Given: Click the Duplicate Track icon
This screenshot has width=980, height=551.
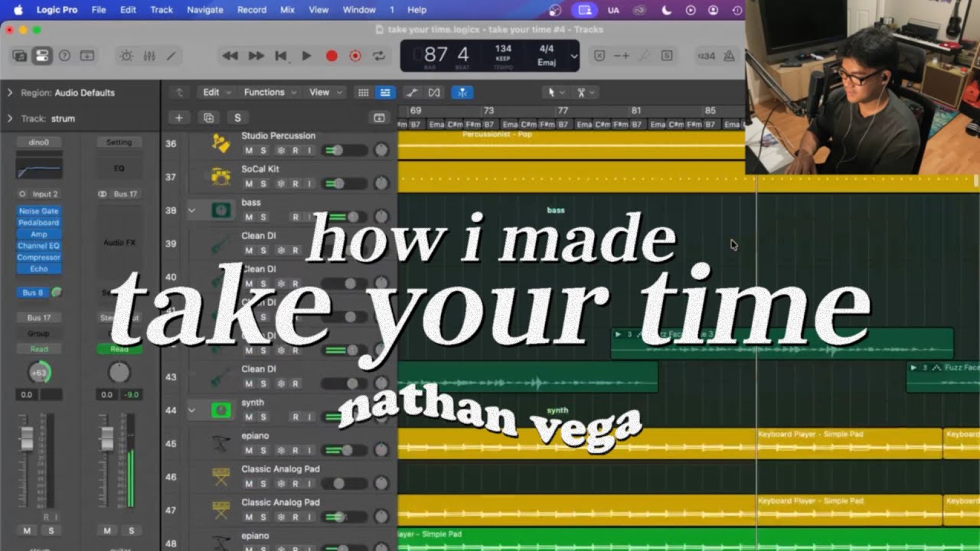Looking at the screenshot, I should (208, 118).
